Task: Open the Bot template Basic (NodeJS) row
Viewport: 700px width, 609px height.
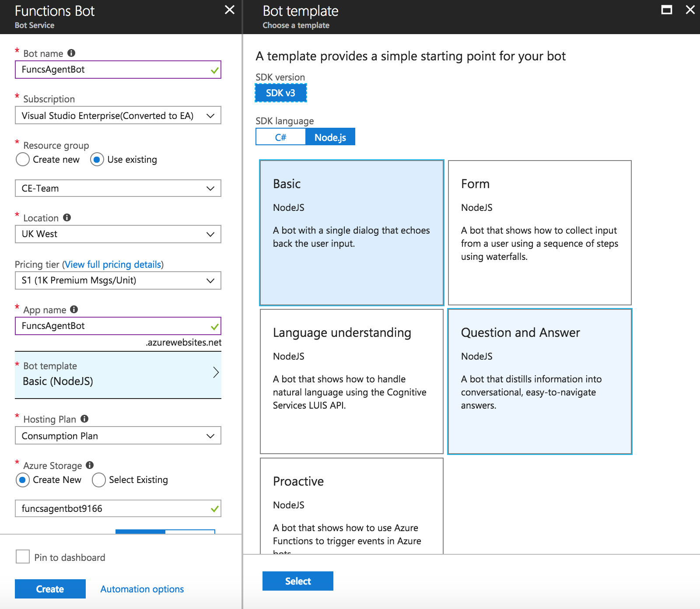Action: coord(118,375)
